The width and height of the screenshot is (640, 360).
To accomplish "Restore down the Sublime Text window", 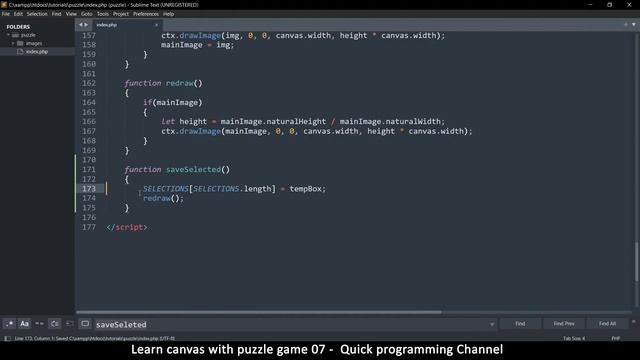I will 609,5.
